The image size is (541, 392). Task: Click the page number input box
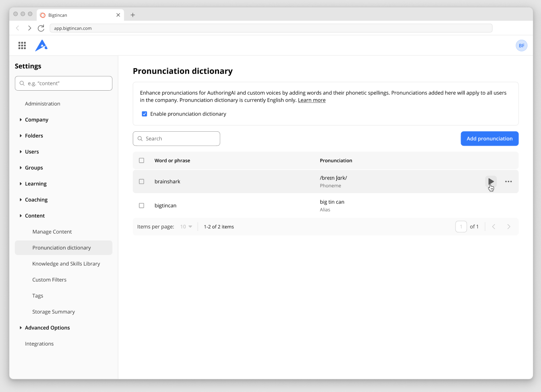(x=461, y=226)
